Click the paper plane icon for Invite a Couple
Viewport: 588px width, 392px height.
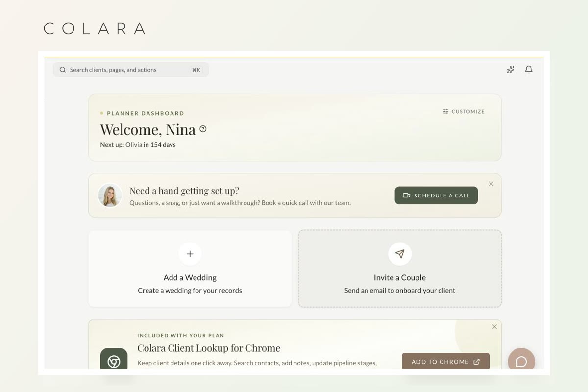coord(400,254)
